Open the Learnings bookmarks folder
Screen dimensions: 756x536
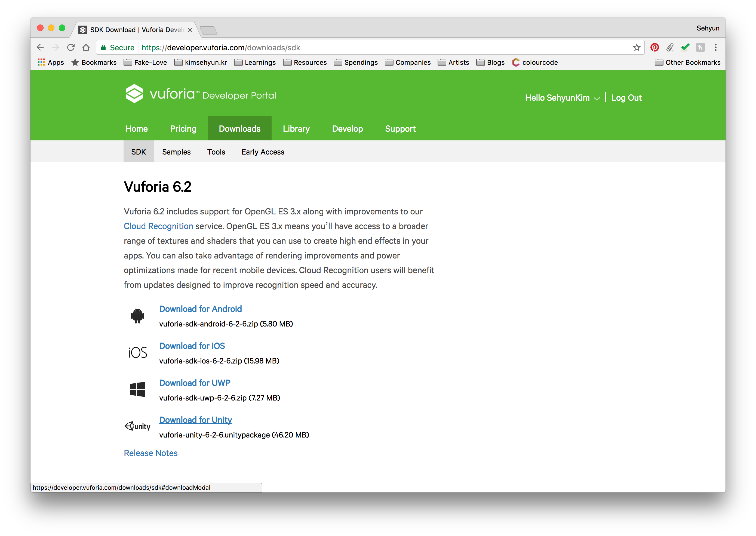(255, 62)
